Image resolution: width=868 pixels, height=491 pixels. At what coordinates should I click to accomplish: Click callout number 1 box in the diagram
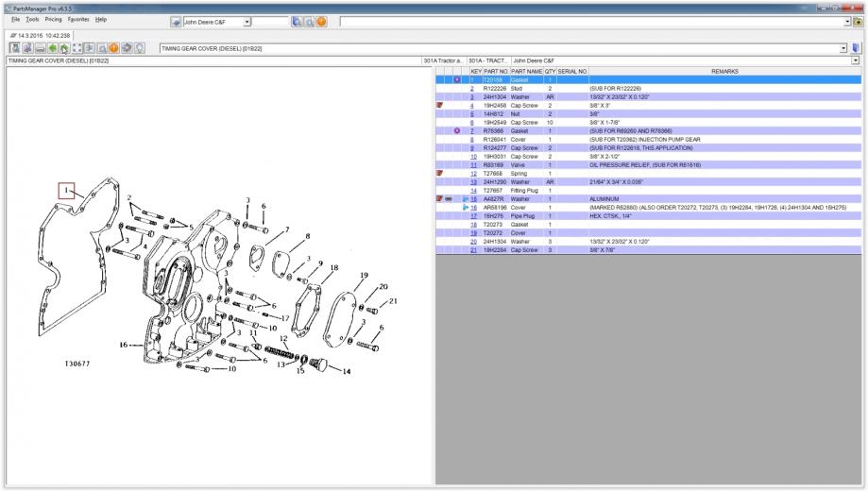pyautogui.click(x=66, y=191)
